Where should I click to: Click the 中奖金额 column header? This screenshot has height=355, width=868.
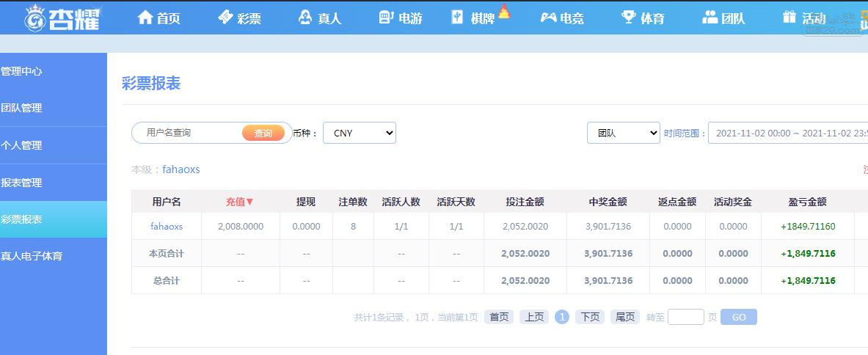coord(608,202)
